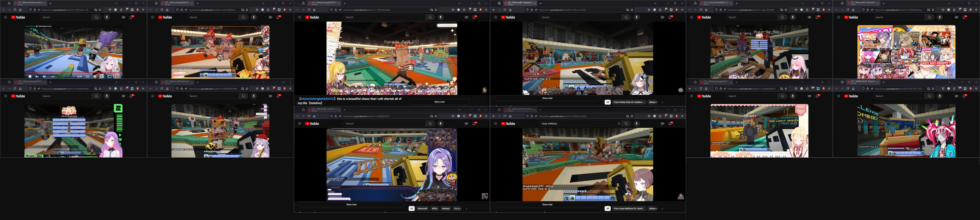Click voice search microphone in the sakuramiko35 window
The height and width of the screenshot is (220, 980).
click(x=254, y=17)
